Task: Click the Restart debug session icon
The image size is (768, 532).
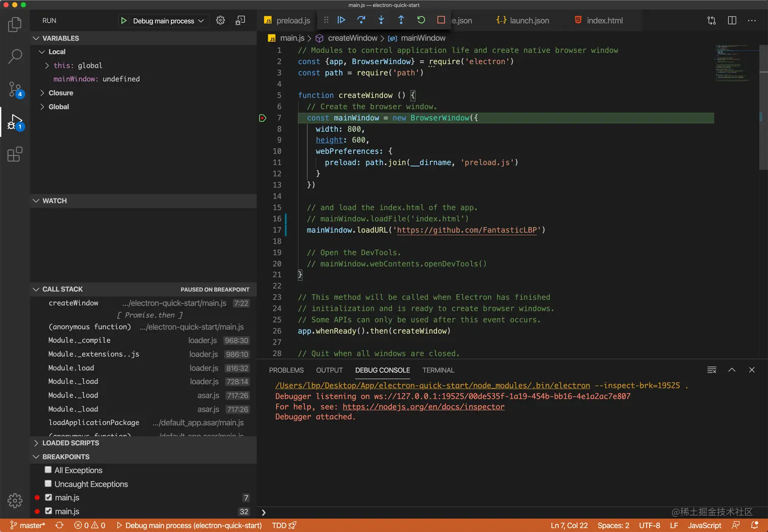Action: pos(421,20)
